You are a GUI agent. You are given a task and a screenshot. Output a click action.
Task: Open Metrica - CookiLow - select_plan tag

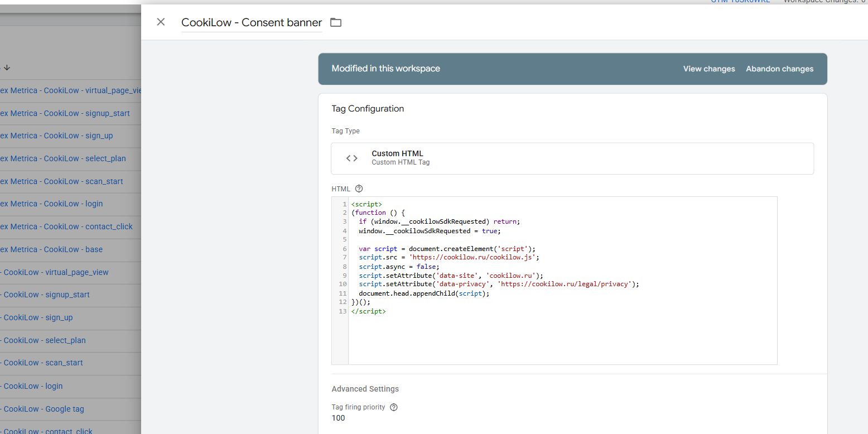tap(63, 158)
